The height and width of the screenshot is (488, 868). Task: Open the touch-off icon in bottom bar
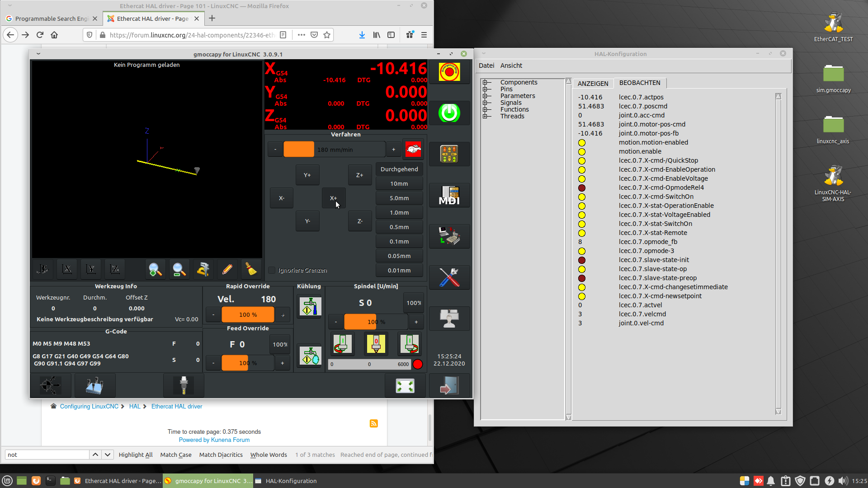(95, 386)
